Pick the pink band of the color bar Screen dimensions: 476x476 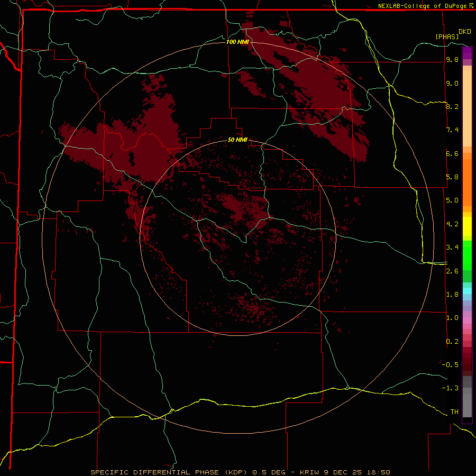click(x=467, y=321)
